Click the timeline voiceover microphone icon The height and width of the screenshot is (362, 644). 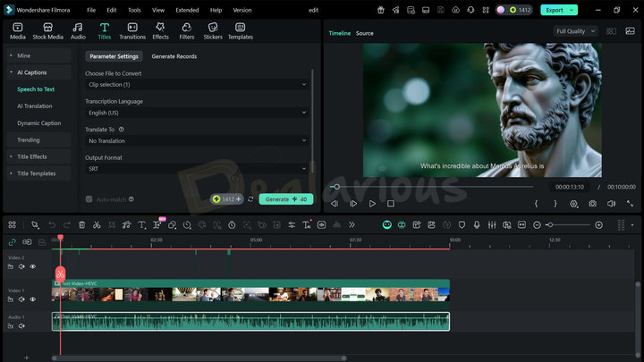coord(477,225)
